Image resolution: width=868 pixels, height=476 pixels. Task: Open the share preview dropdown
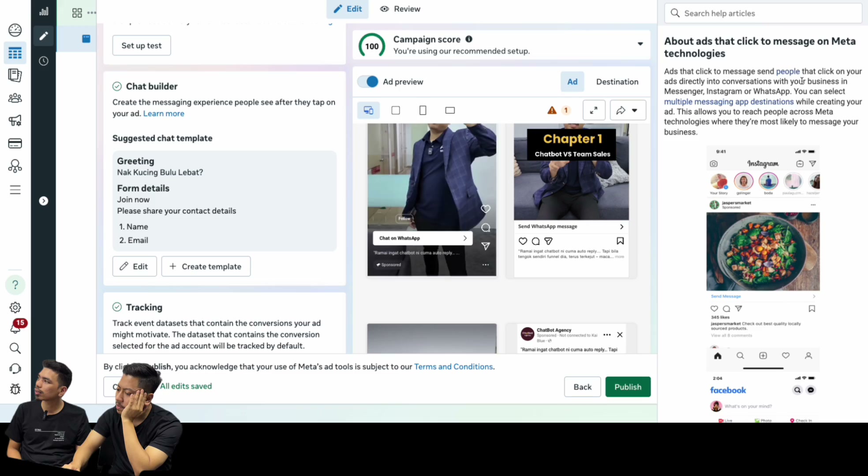point(628,110)
